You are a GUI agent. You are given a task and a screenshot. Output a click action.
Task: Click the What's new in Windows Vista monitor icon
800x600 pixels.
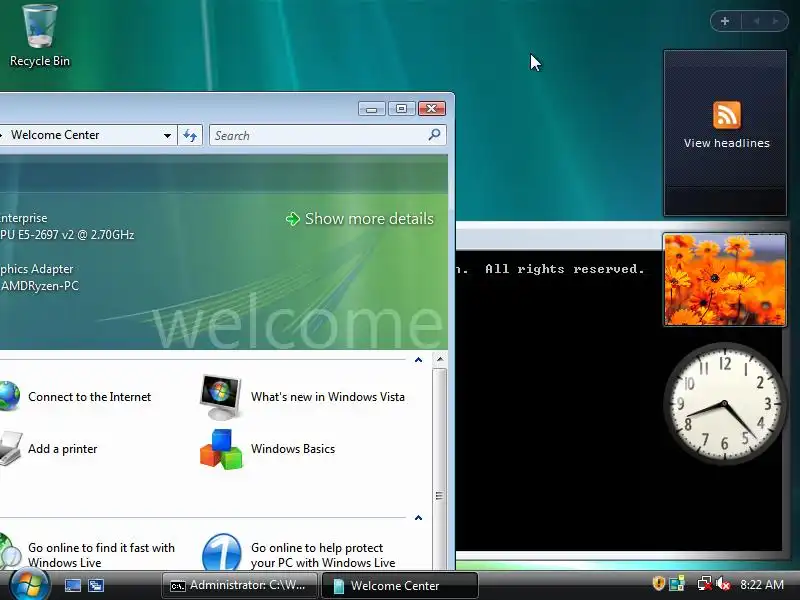(220, 397)
